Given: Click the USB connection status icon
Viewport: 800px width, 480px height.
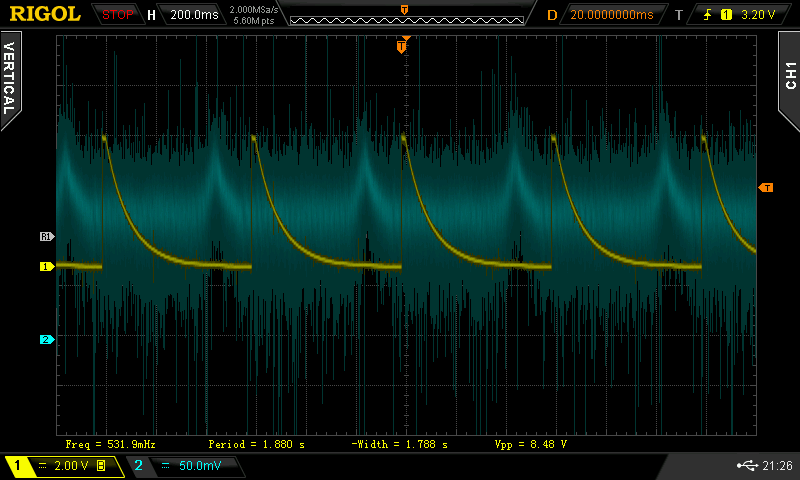Looking at the screenshot, I should pyautogui.click(x=747, y=465).
